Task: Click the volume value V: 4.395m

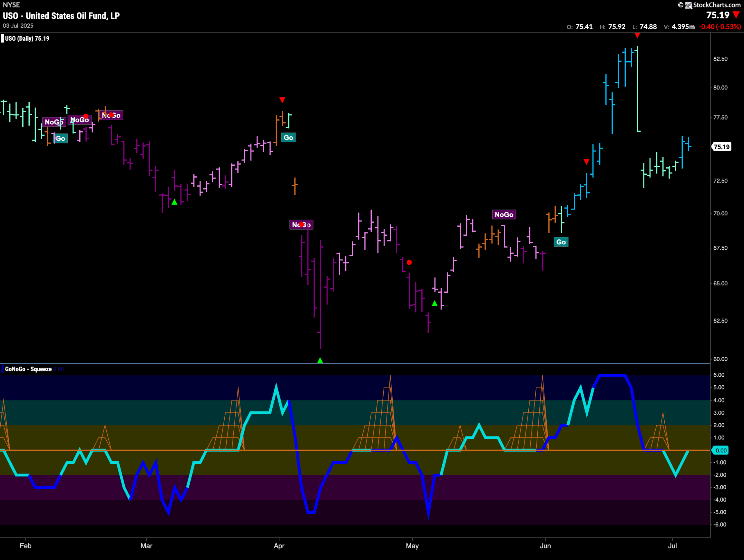Action: point(679,26)
